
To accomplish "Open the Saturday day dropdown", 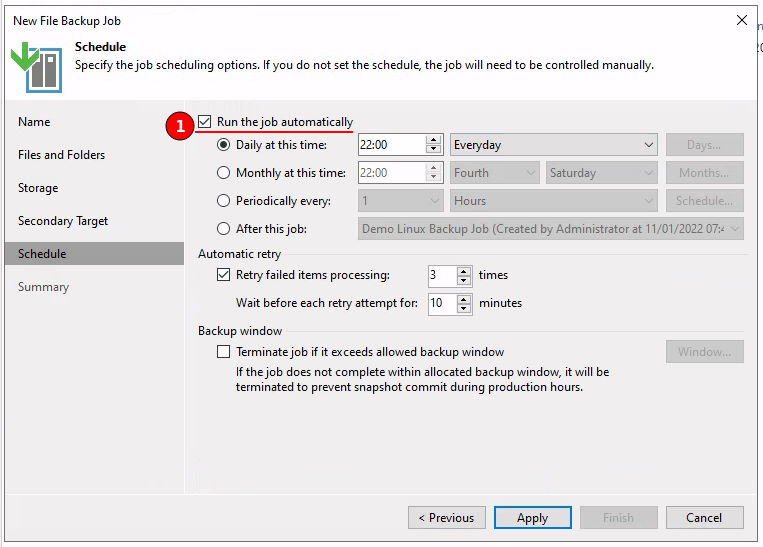I will (x=601, y=173).
